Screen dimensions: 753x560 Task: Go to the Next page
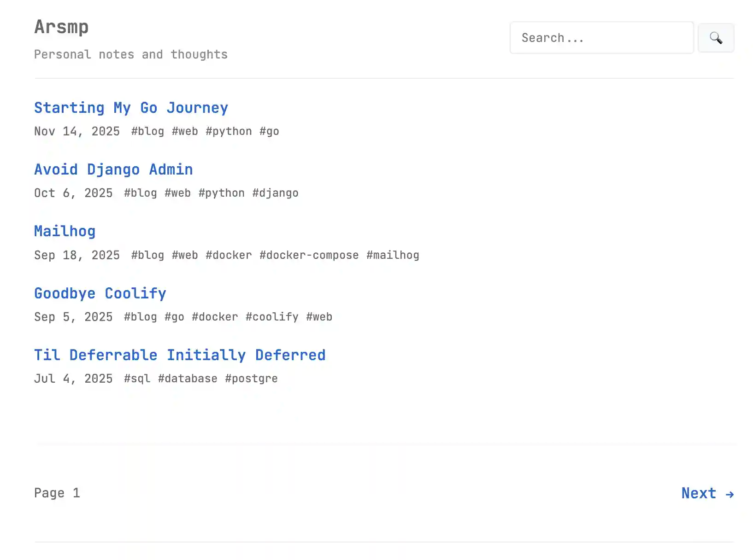coord(707,493)
